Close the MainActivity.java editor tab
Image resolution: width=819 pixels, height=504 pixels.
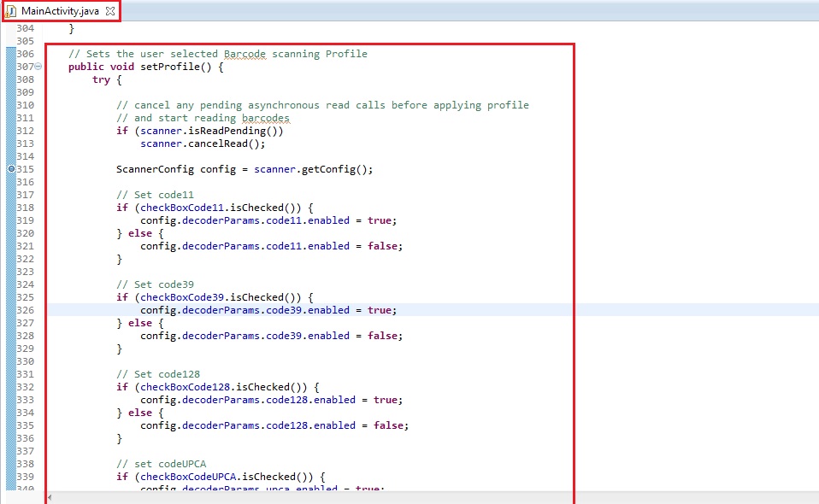click(109, 11)
